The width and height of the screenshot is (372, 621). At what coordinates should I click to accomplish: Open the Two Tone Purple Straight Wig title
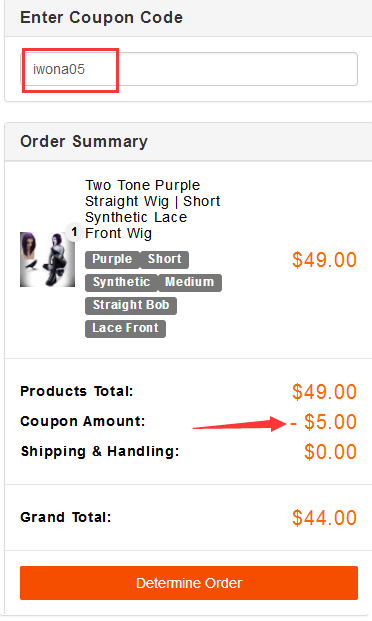pyautogui.click(x=153, y=209)
